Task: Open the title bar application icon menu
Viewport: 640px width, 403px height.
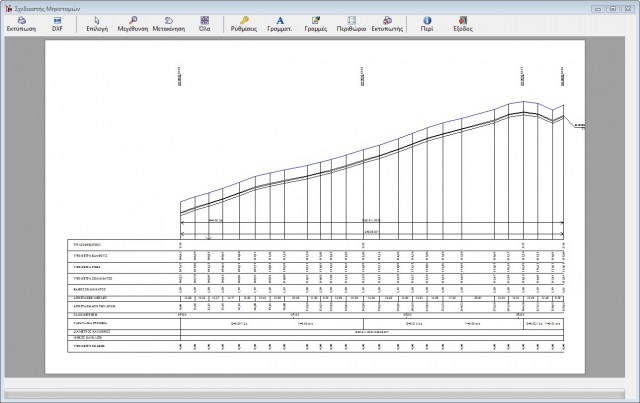Action: [x=8, y=5]
